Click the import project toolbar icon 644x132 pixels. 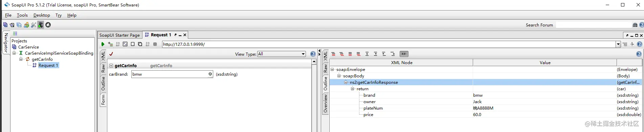(x=12, y=25)
